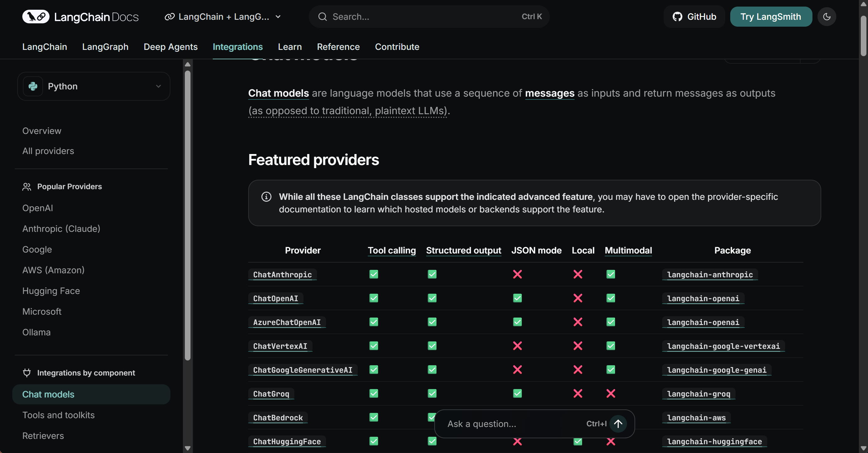Open the ChatGoogleGenerativeAI provider link
868x453 pixels.
303,370
